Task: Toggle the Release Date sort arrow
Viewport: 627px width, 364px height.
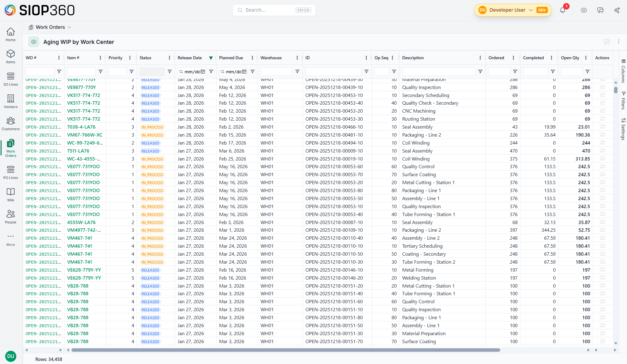Action: [211, 58]
